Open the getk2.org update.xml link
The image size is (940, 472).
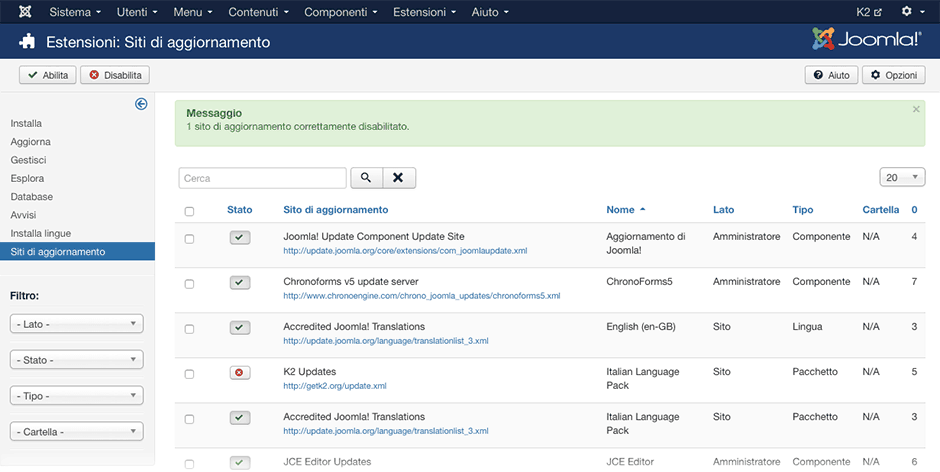coord(335,386)
